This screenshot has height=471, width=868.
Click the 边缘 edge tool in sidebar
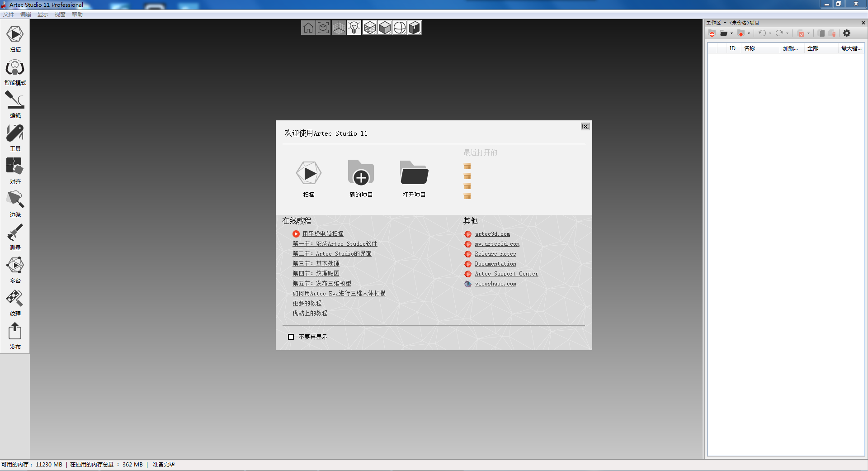click(x=15, y=200)
